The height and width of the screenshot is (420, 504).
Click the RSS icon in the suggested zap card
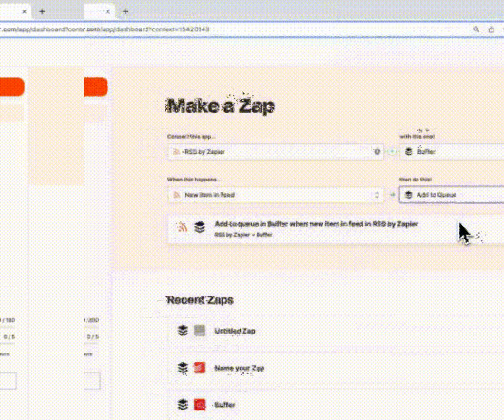coord(183,227)
